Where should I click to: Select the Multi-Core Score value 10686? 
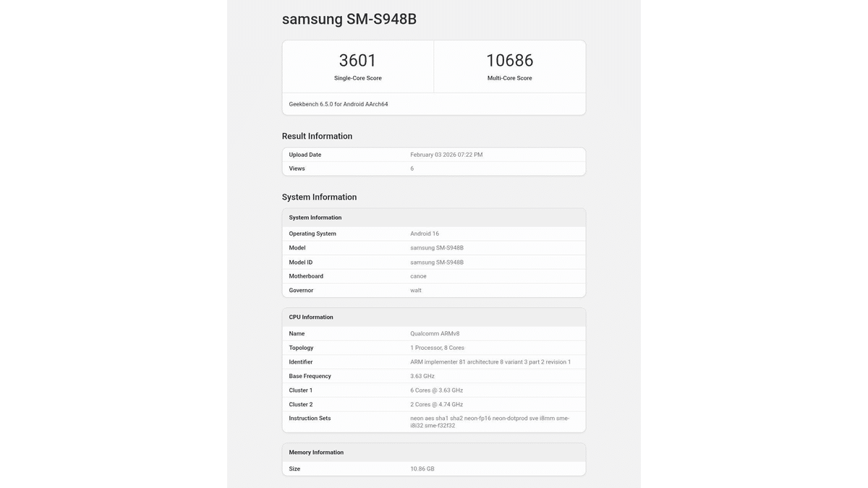coord(510,60)
